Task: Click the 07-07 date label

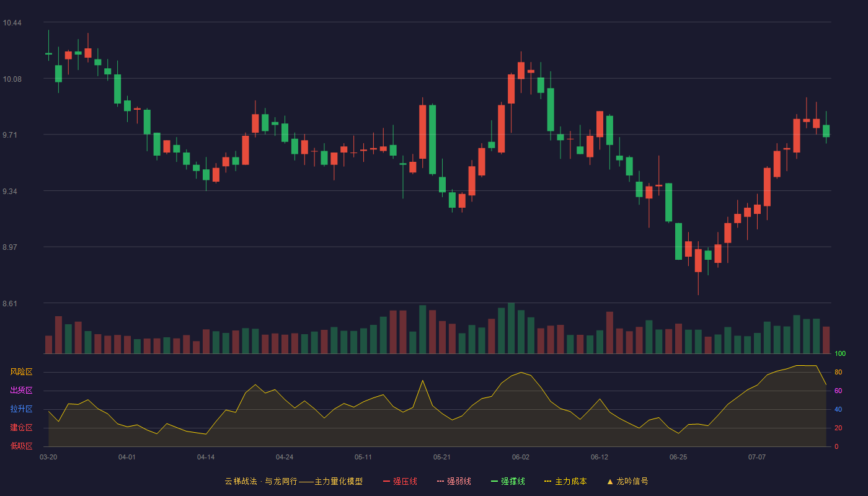Action: point(757,457)
